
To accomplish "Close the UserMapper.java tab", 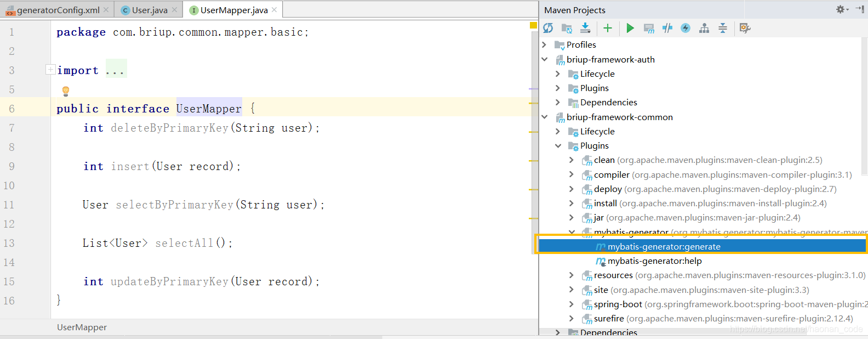I will (x=274, y=10).
